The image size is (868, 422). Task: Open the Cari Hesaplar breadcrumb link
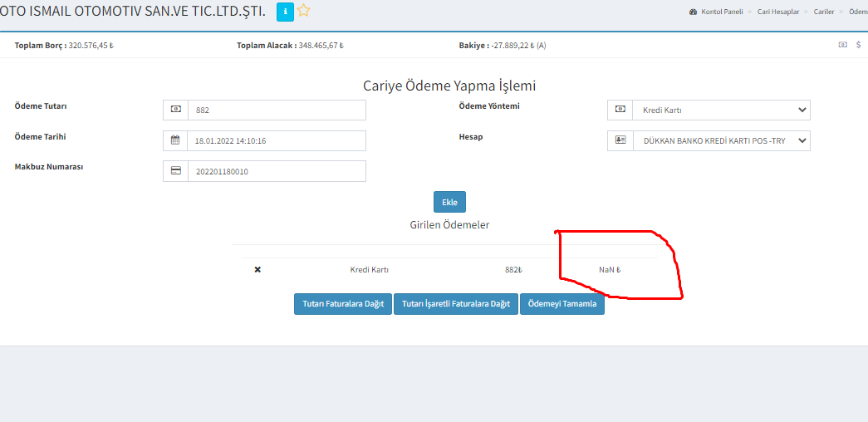pos(780,12)
